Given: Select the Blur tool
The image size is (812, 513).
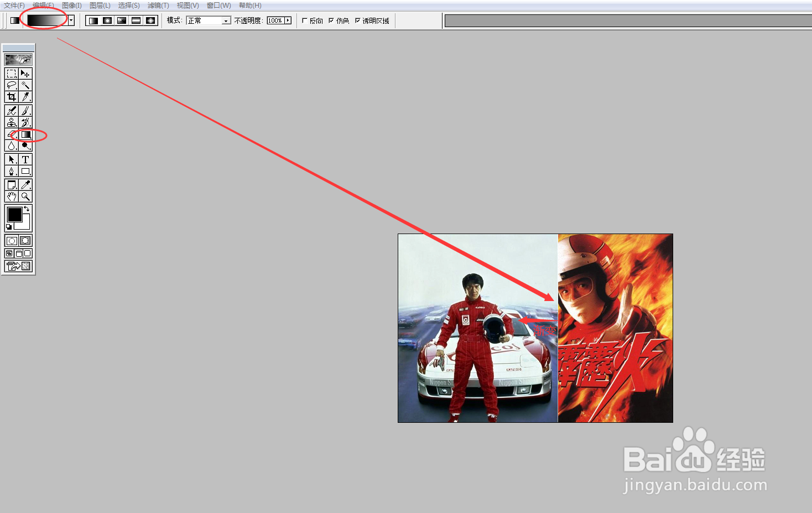Looking at the screenshot, I should pyautogui.click(x=12, y=146).
